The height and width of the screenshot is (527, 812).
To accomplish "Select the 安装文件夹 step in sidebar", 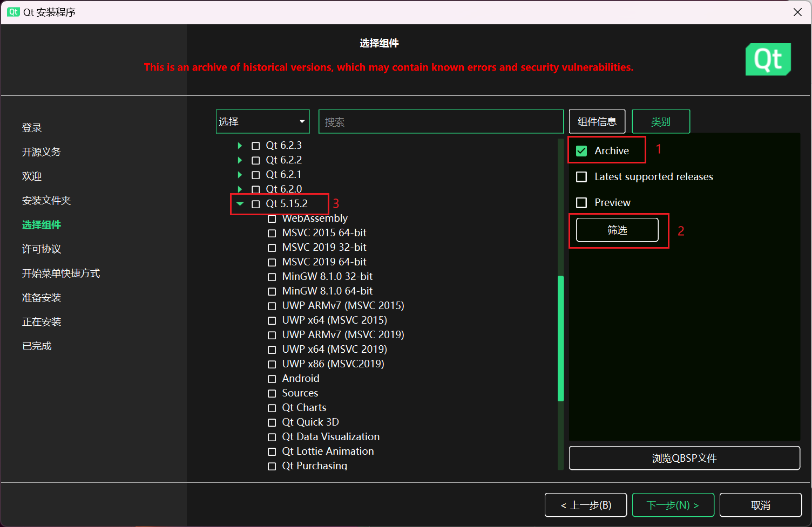I will pos(46,201).
